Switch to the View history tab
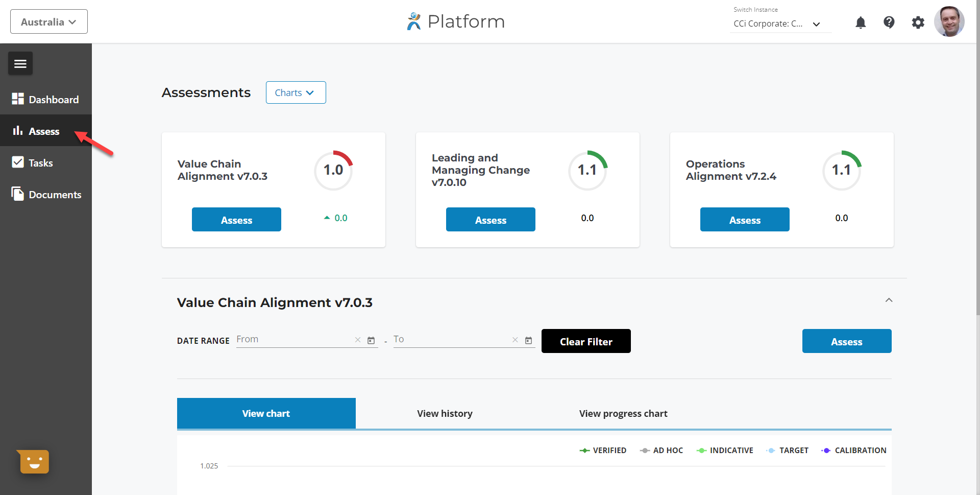Image resolution: width=980 pixels, height=495 pixels. [445, 413]
